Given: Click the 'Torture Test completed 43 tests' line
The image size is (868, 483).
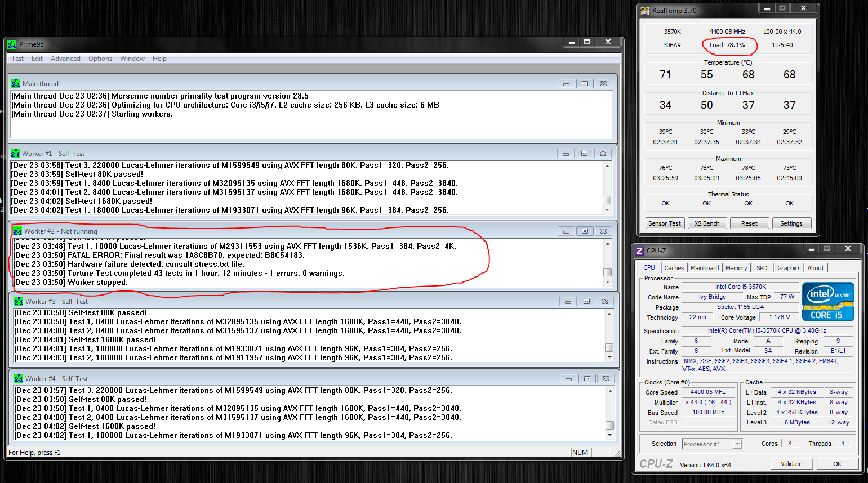Looking at the screenshot, I should (x=179, y=273).
